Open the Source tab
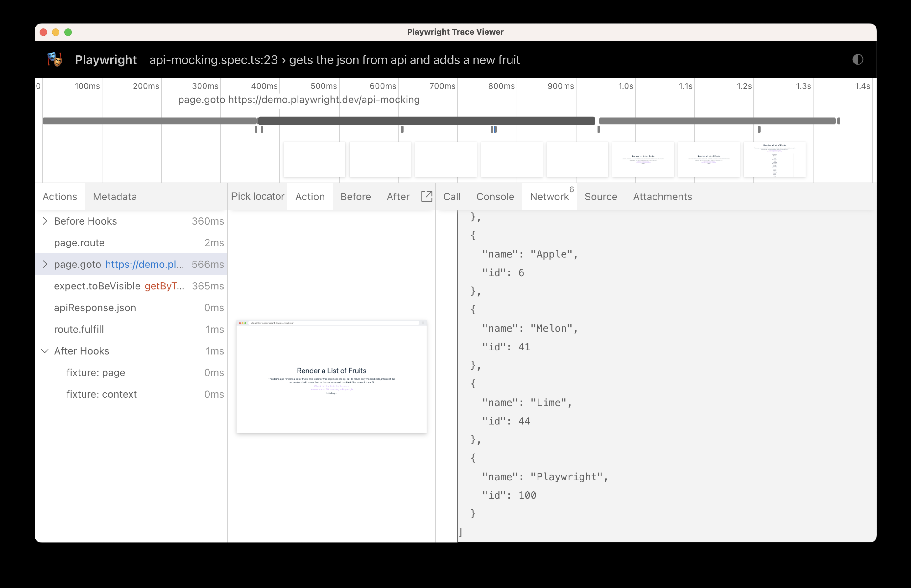This screenshot has height=588, width=911. coord(601,197)
